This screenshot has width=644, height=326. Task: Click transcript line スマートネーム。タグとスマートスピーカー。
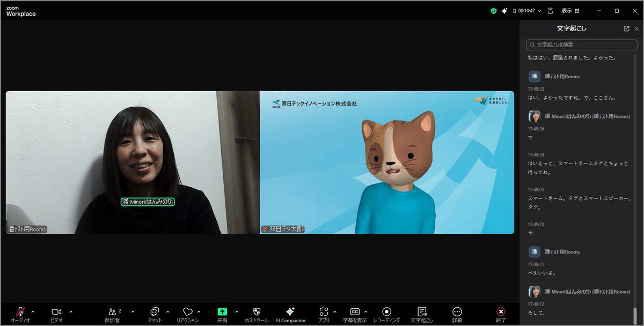tap(579, 198)
